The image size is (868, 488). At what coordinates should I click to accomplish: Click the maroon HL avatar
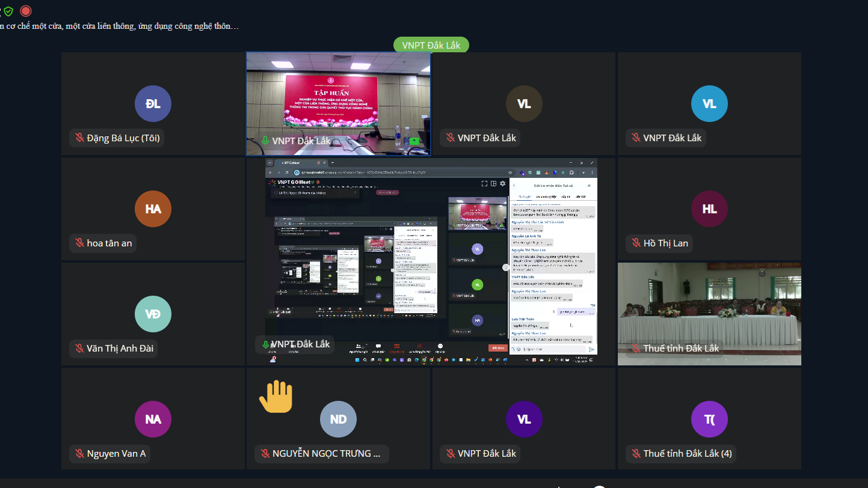709,209
